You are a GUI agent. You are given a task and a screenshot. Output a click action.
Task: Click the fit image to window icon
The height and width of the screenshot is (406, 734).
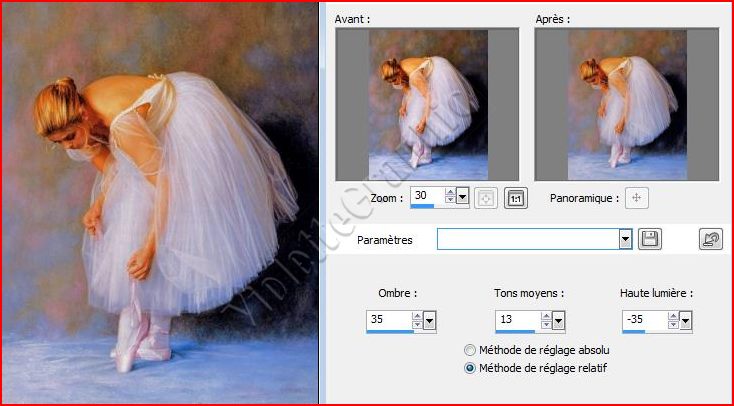pyautogui.click(x=487, y=198)
